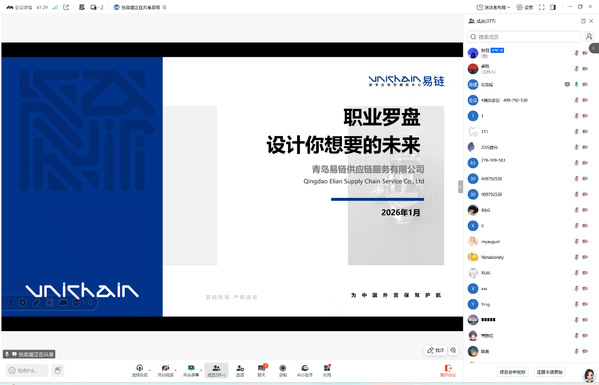The height and width of the screenshot is (385, 599).
Task: Expand the share screen options arrow
Action: (201, 370)
